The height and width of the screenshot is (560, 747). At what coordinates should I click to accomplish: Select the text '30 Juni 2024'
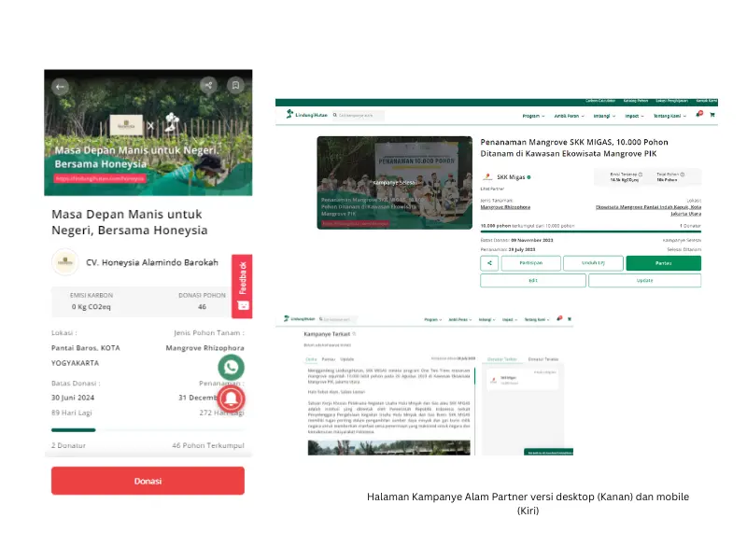[x=73, y=398]
